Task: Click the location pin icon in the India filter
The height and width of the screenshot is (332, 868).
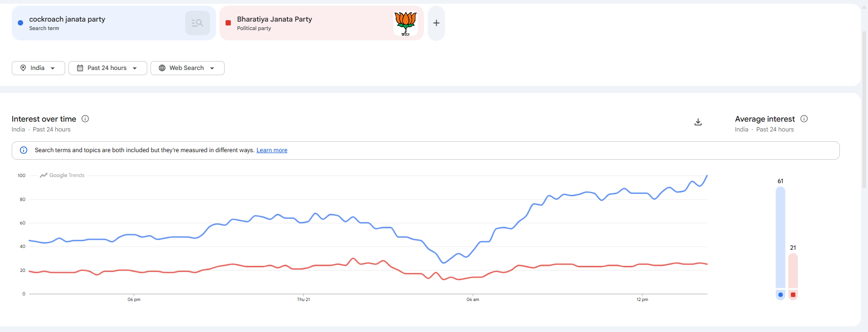Action: coord(23,68)
